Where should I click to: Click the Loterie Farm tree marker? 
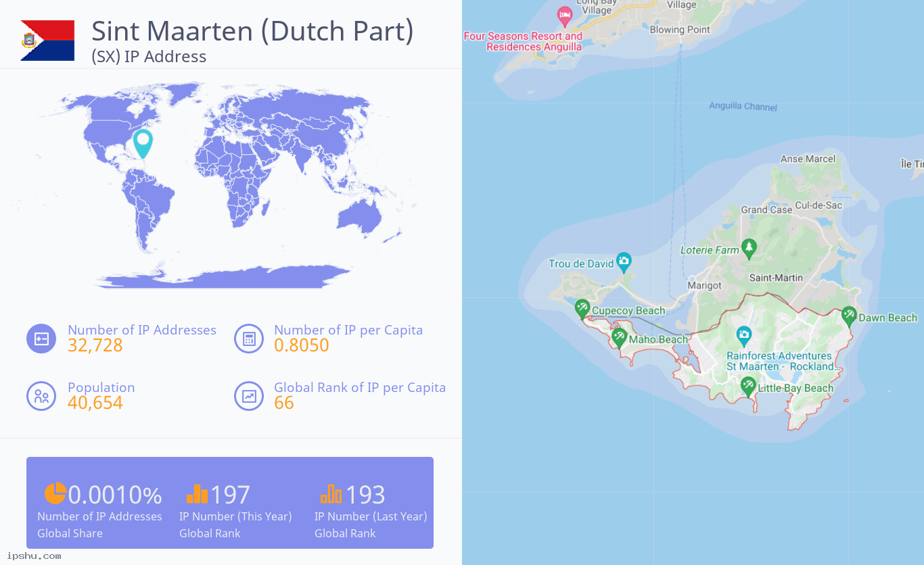(748, 248)
